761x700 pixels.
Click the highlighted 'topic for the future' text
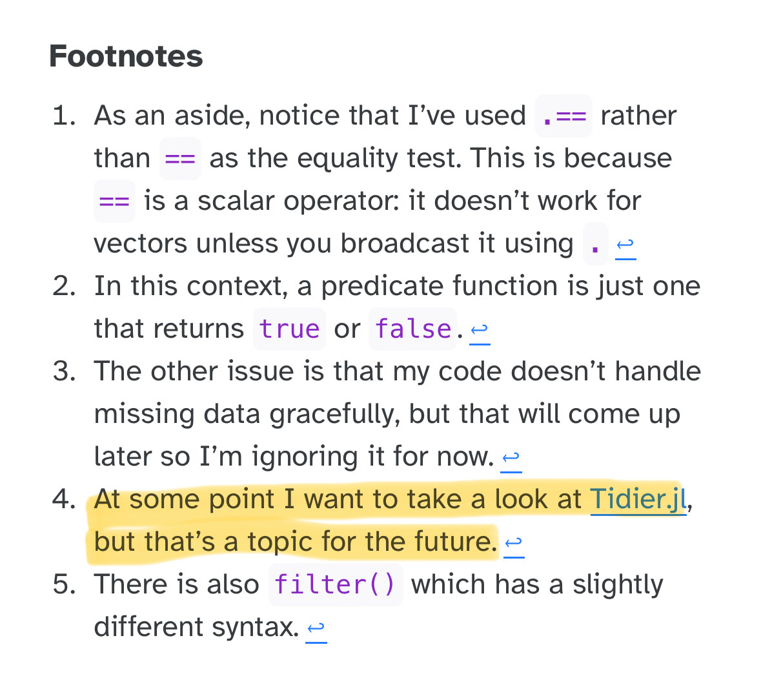click(372, 542)
